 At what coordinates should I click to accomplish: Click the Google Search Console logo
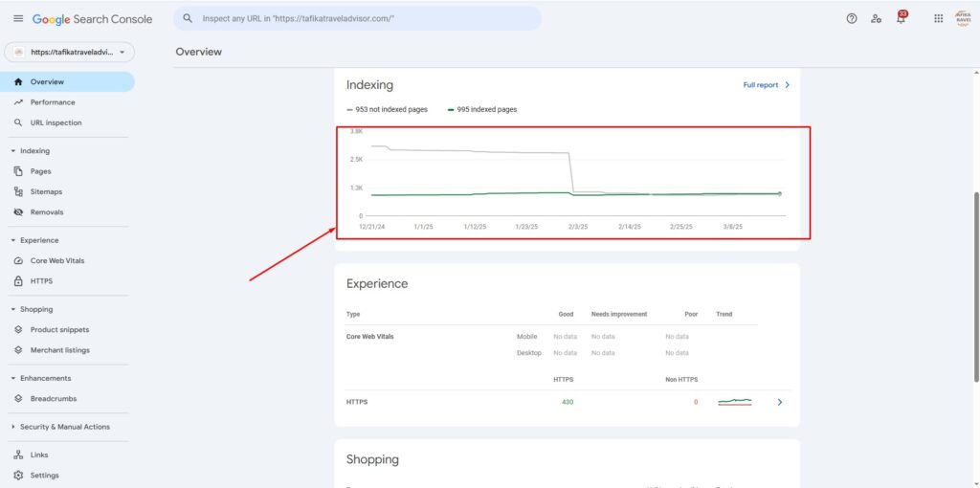click(93, 19)
